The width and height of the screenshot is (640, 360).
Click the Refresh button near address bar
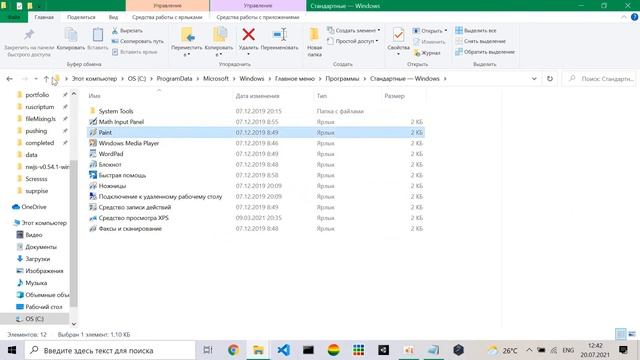click(x=550, y=79)
